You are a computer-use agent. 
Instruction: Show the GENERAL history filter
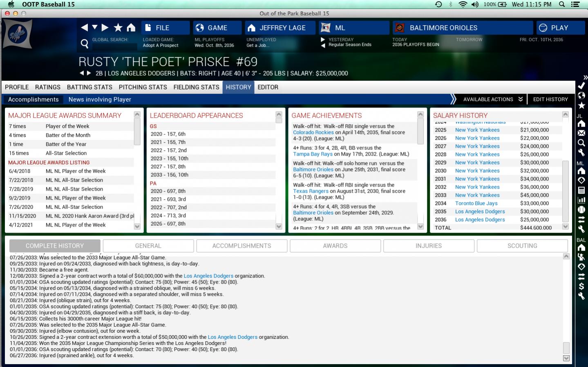148,246
